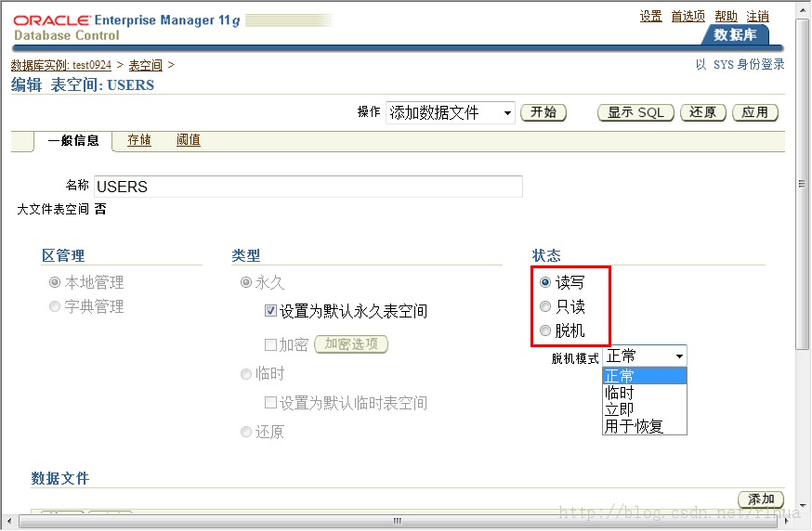The height and width of the screenshot is (531, 812).
Task: Go to 数据库实例: test0924 breadcrumb
Action: [61, 65]
